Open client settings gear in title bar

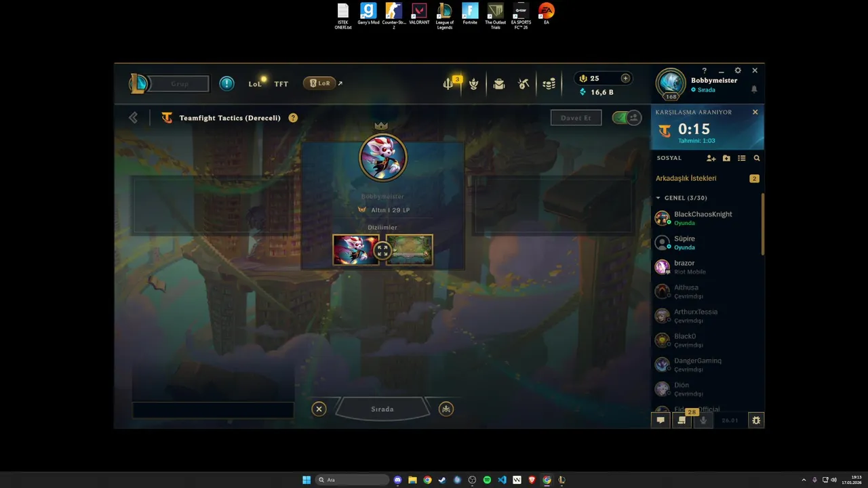pos(738,70)
